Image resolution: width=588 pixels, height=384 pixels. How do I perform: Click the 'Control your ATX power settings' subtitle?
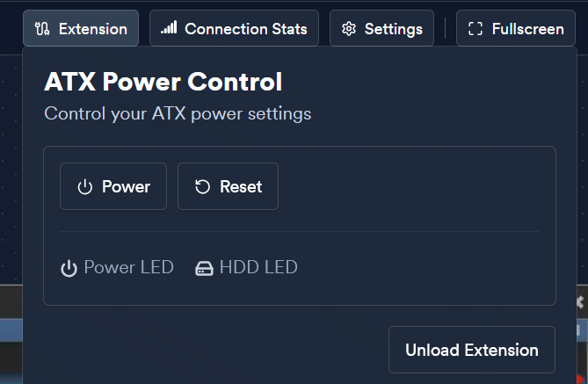(178, 113)
